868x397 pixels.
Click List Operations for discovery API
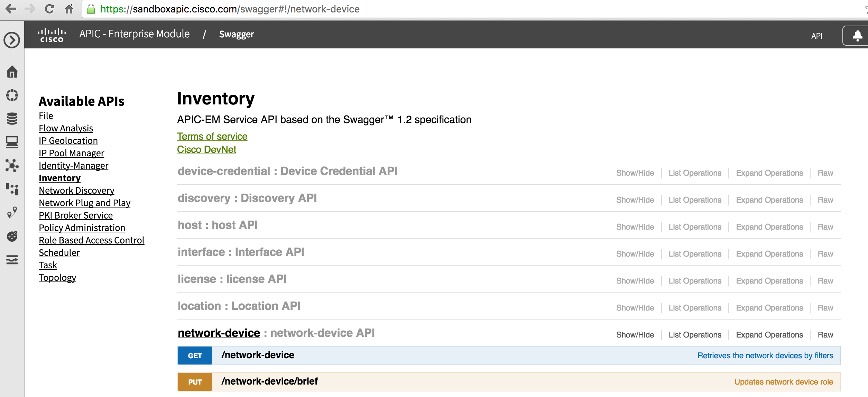[695, 200]
